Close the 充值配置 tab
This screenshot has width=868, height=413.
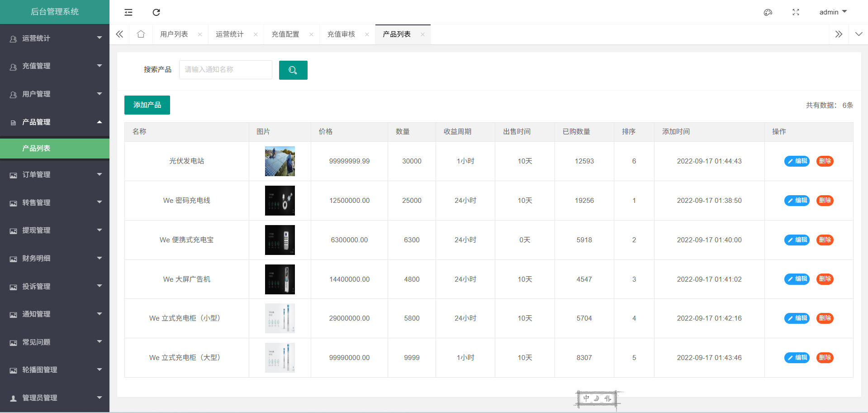(311, 34)
